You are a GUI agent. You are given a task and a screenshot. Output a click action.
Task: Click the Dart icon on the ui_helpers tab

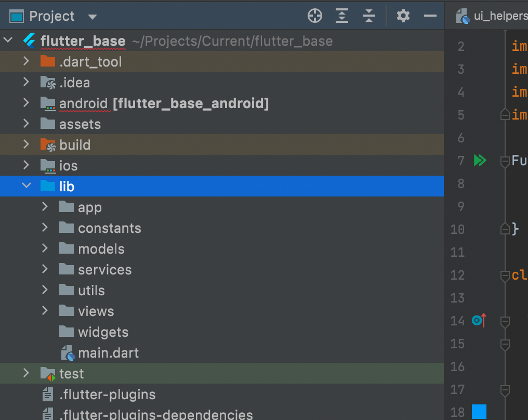462,16
